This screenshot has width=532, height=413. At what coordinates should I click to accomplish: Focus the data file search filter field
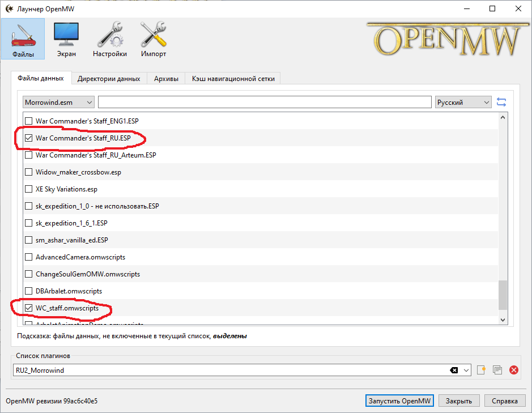(265, 102)
